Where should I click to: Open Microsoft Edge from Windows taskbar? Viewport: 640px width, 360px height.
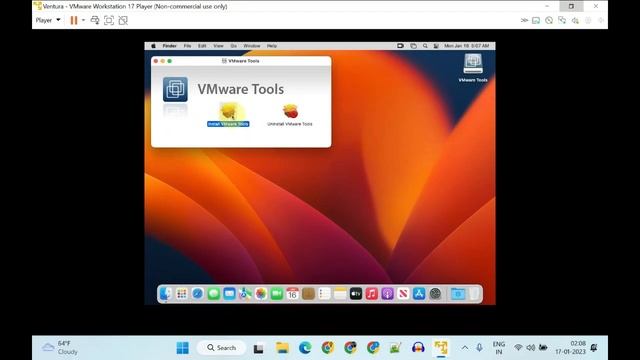point(304,348)
